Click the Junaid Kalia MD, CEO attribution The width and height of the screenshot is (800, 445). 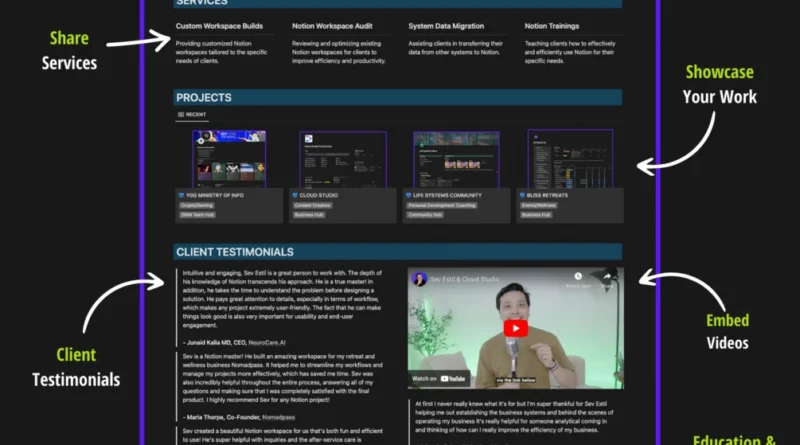pyautogui.click(x=215, y=343)
